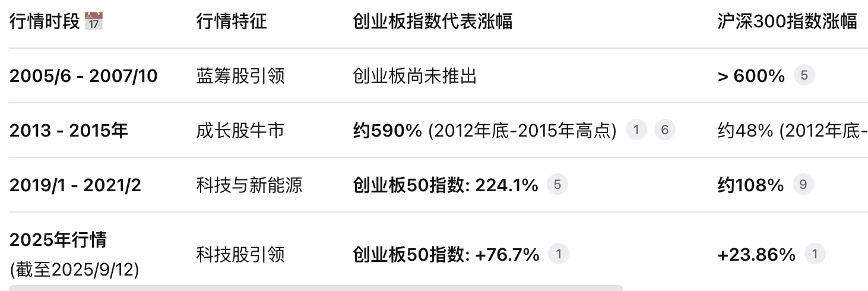Open citation 1 next to +23.86%
Viewport: 868px width, 291px height.
tap(815, 254)
